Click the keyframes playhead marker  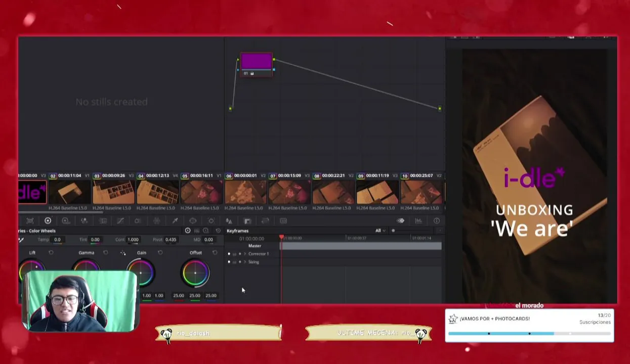click(x=281, y=237)
